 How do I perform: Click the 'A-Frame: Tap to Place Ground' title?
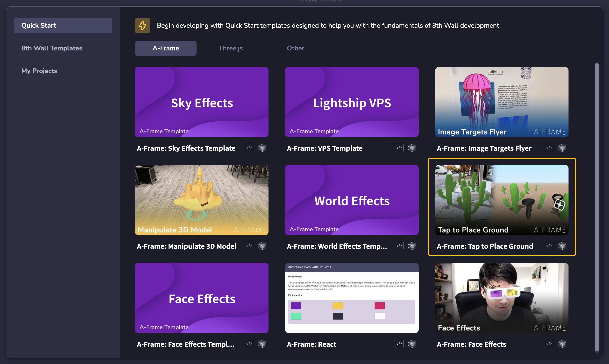485,246
